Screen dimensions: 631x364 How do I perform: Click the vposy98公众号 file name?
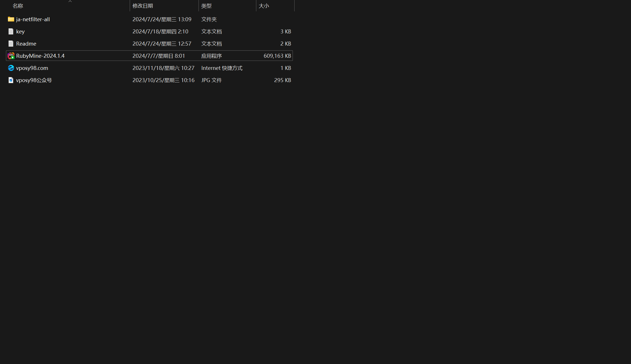[x=34, y=80]
